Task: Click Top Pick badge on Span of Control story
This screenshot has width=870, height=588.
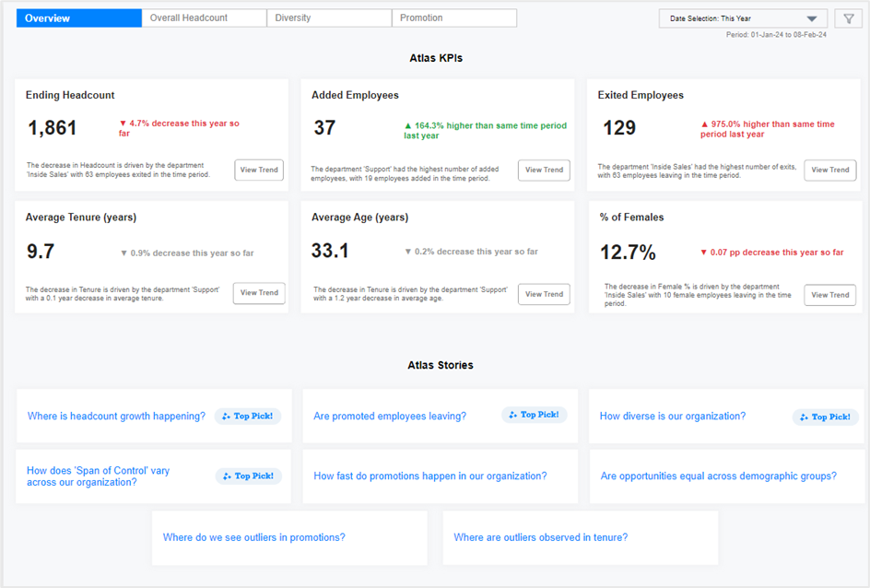Action: [x=249, y=476]
